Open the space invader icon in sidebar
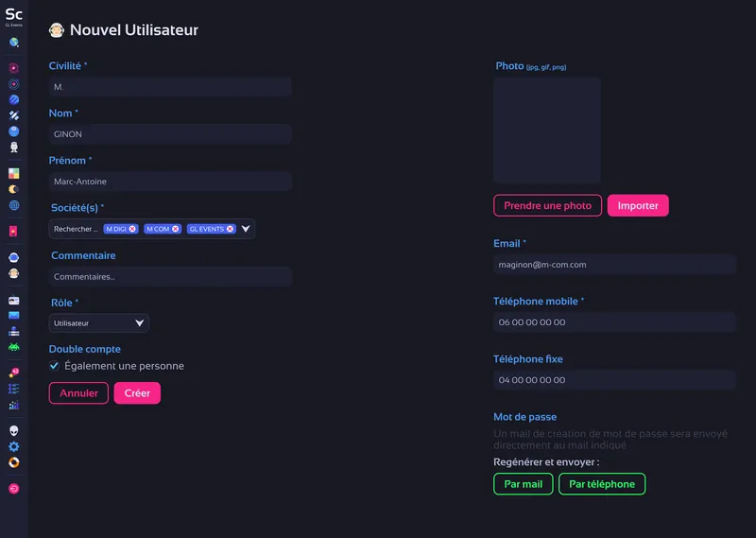 14,347
